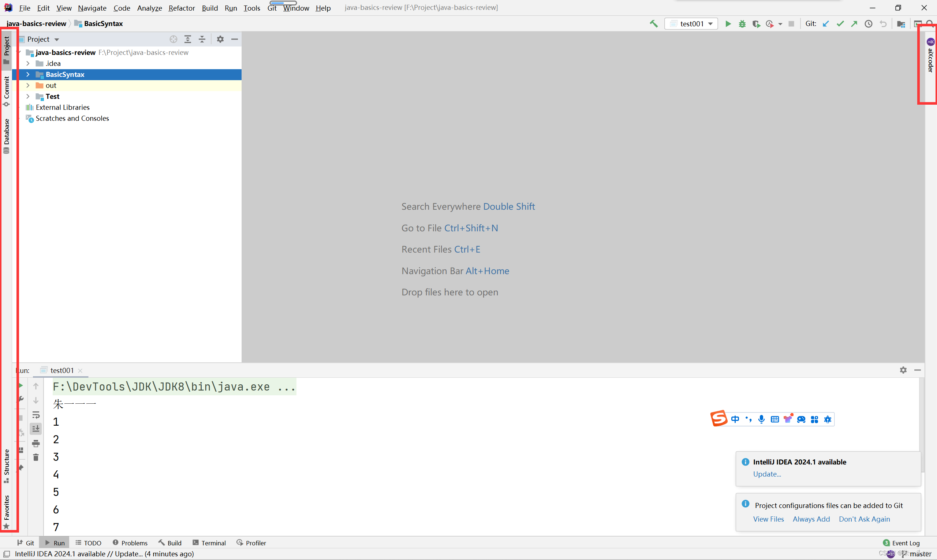Hide the Run panel with minus icon
This screenshot has width=937, height=560.
pos(917,370)
